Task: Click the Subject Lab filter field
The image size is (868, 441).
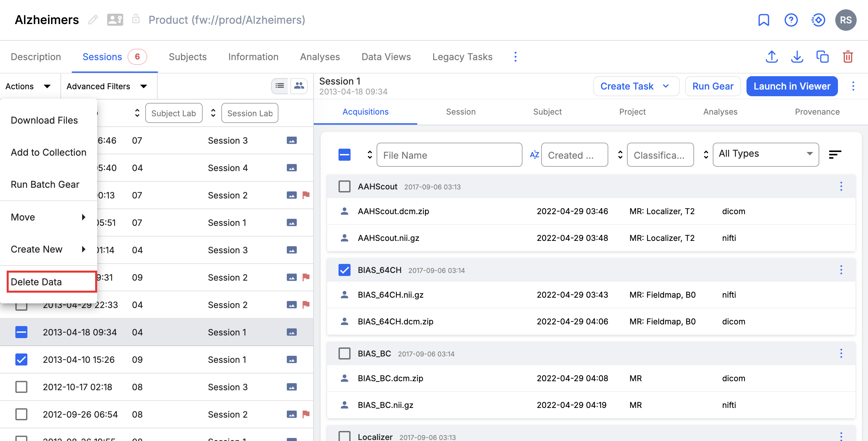Action: [174, 113]
